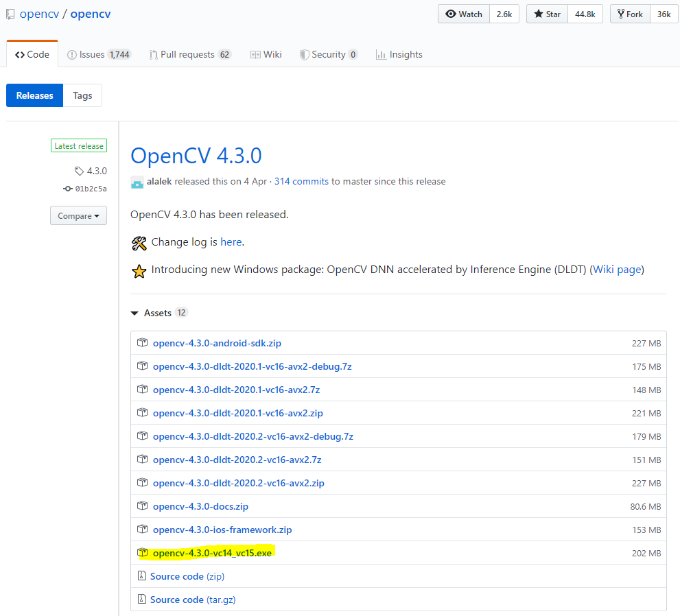This screenshot has width=680, height=616.
Task: Click package icon for dldt-2020.2-vc16-avx2-debug.7z
Action: pos(142,436)
